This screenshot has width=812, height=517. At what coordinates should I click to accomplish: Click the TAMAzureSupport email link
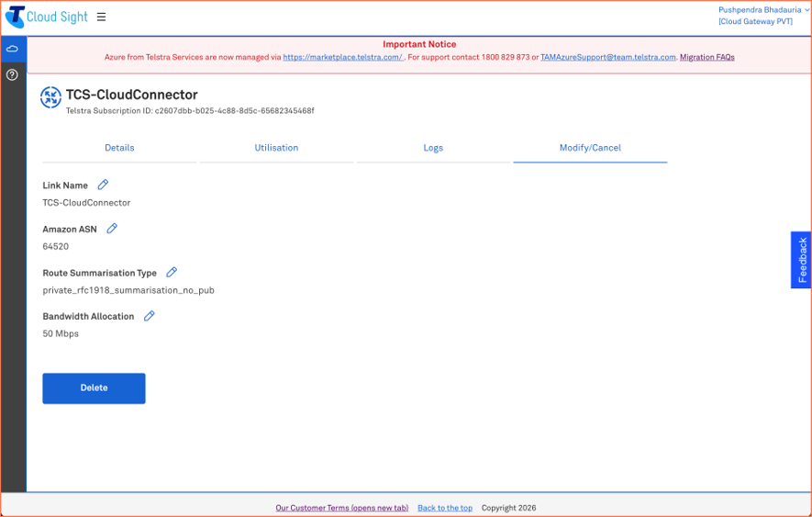click(x=608, y=58)
